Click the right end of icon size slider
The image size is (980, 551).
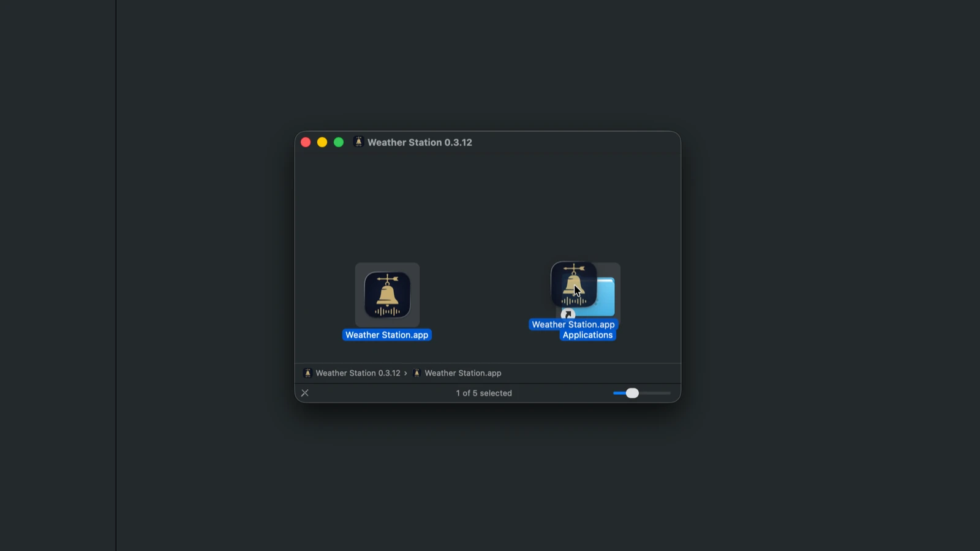point(669,393)
